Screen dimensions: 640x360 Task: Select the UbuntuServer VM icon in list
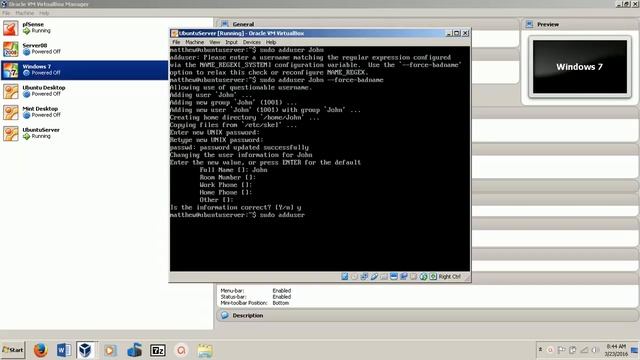click(11, 133)
